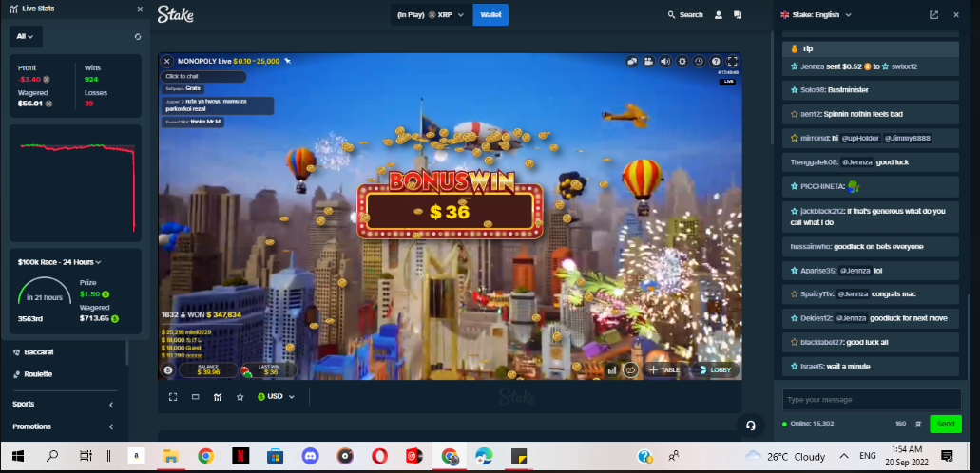Reset live stats with refresh icon

pyautogui.click(x=138, y=37)
